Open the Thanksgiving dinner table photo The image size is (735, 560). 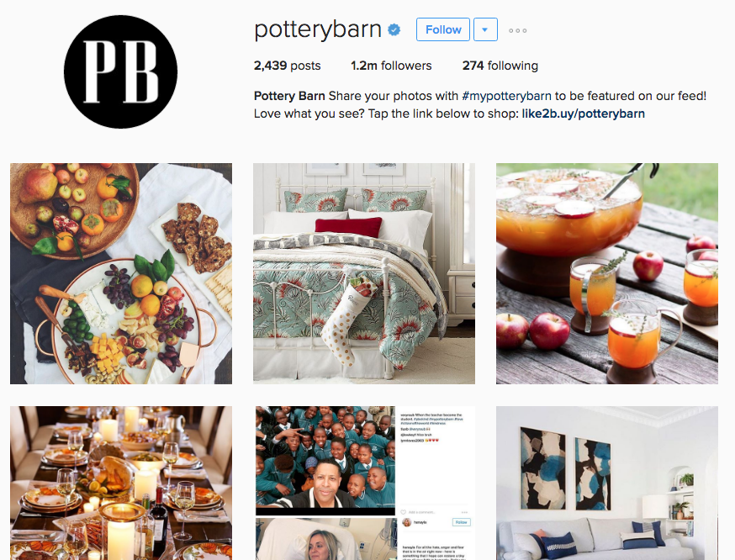tap(121, 483)
